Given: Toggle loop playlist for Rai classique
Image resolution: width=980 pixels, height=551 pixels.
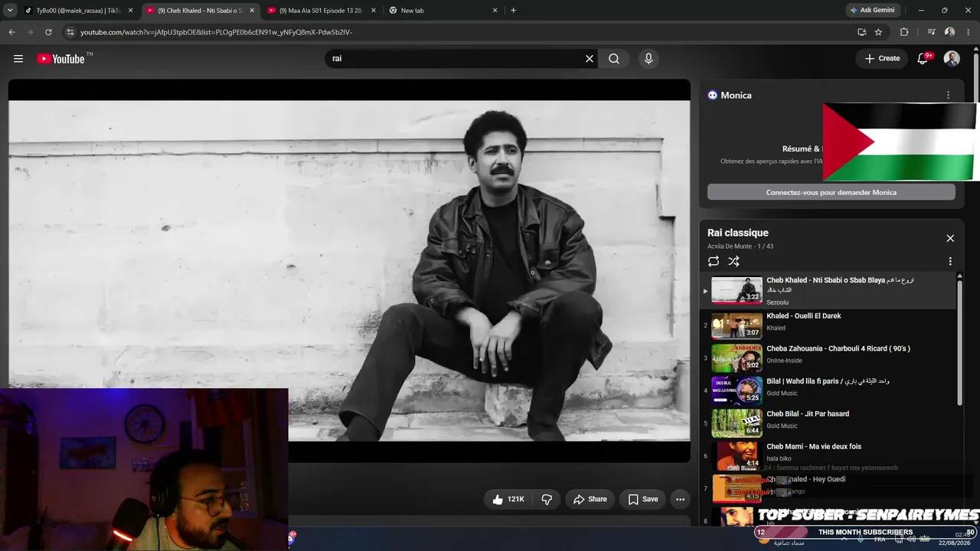Looking at the screenshot, I should 714,261.
